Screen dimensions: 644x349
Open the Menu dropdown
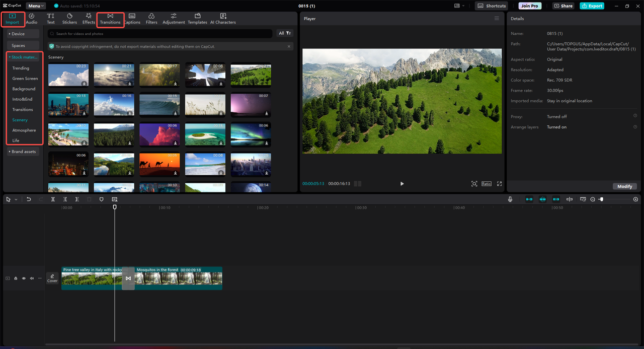[x=36, y=6]
